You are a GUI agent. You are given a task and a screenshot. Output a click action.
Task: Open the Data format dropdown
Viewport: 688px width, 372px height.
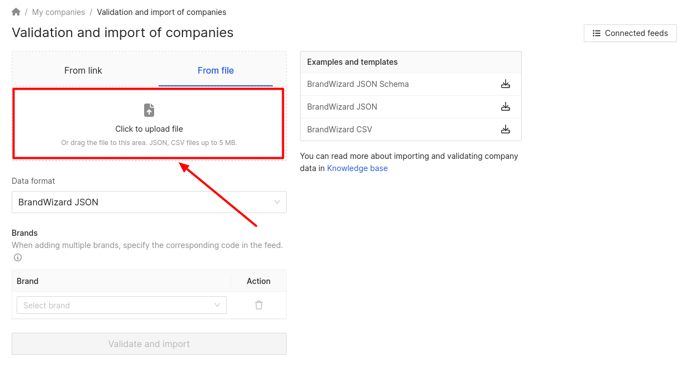click(x=149, y=202)
